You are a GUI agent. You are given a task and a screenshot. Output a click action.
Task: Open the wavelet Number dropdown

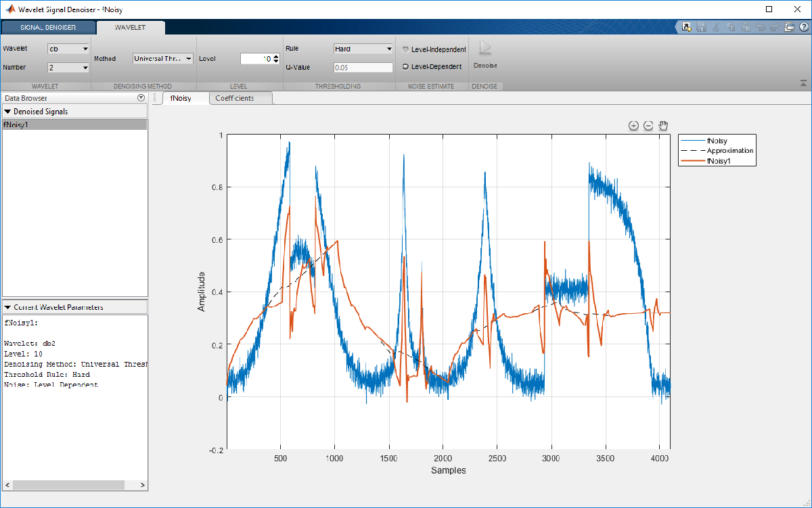coord(68,68)
